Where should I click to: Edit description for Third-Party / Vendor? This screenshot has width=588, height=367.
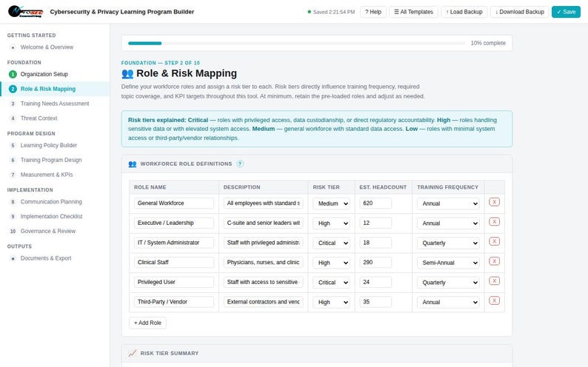click(x=263, y=302)
